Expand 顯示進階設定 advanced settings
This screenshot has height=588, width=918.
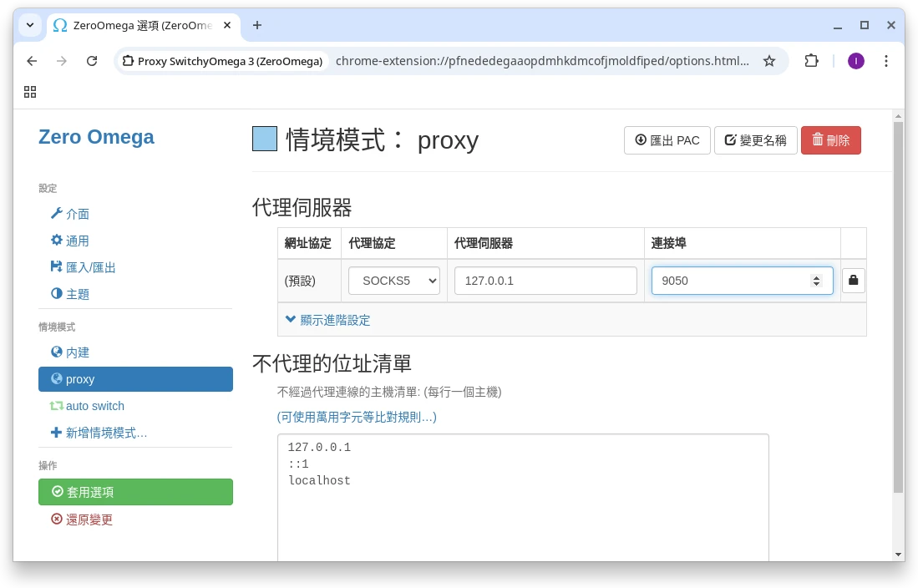point(327,320)
